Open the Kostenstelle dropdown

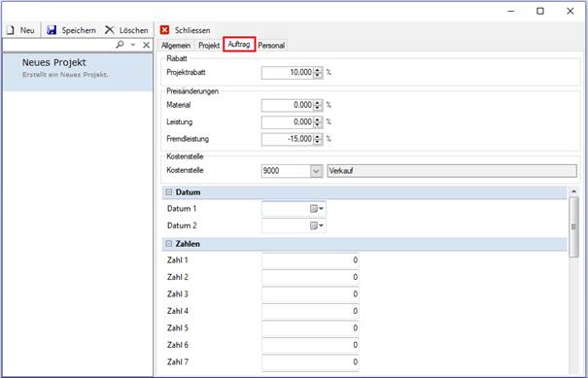tap(317, 171)
